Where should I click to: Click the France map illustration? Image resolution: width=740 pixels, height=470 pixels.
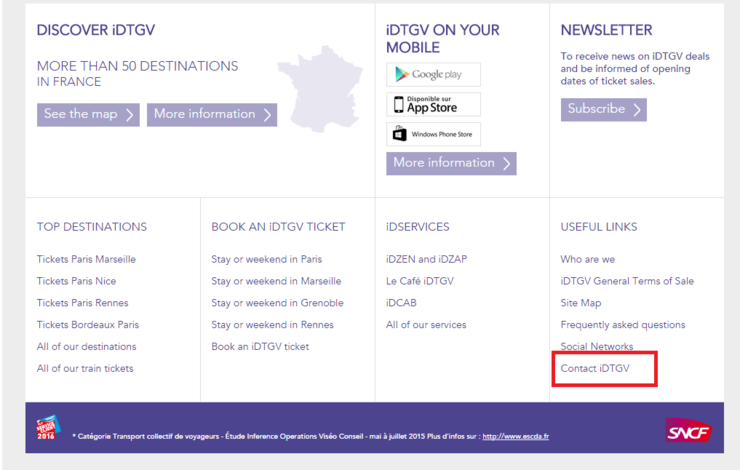click(x=320, y=89)
